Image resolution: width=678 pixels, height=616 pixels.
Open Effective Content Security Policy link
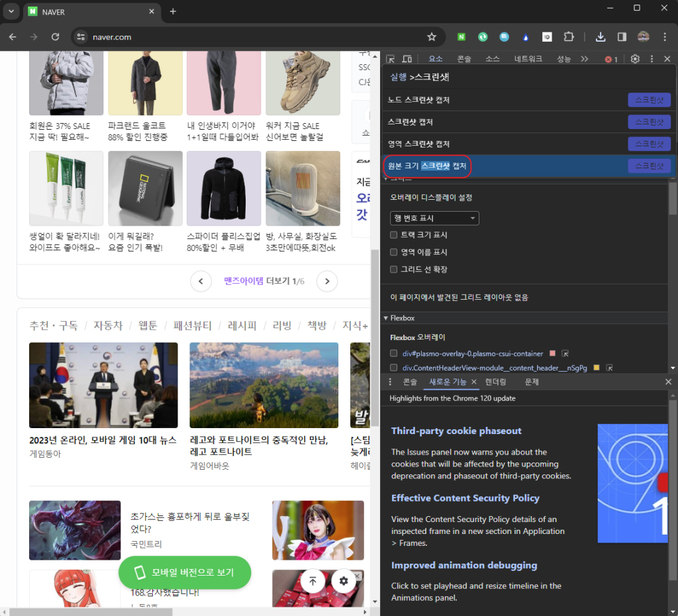465,498
